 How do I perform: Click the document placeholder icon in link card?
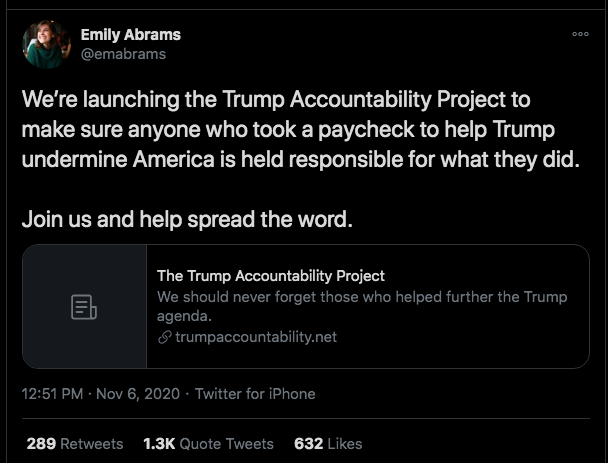click(84, 307)
